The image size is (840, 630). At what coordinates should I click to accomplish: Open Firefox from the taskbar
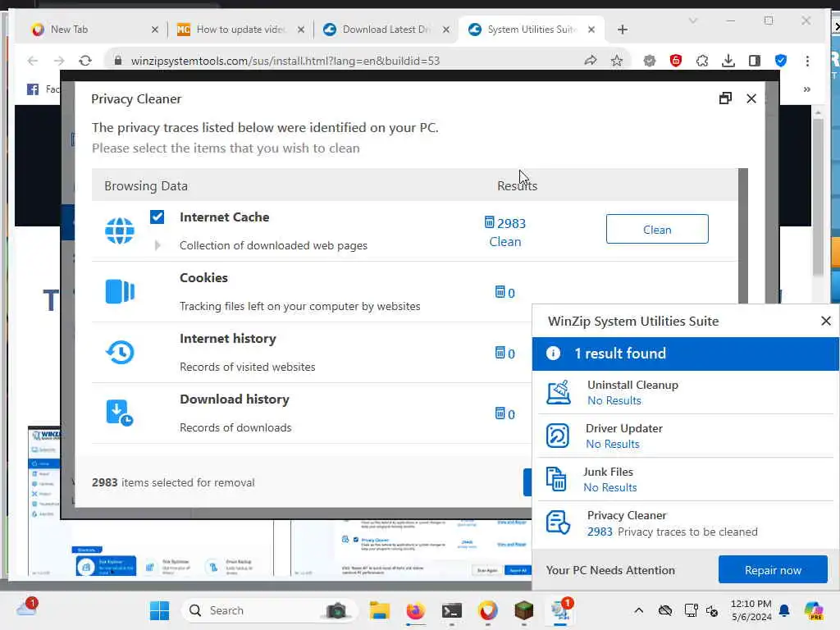pos(415,610)
